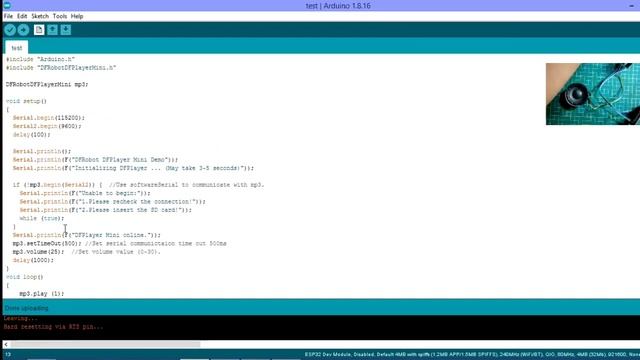Click the line 'void setup()'

(x=26, y=101)
